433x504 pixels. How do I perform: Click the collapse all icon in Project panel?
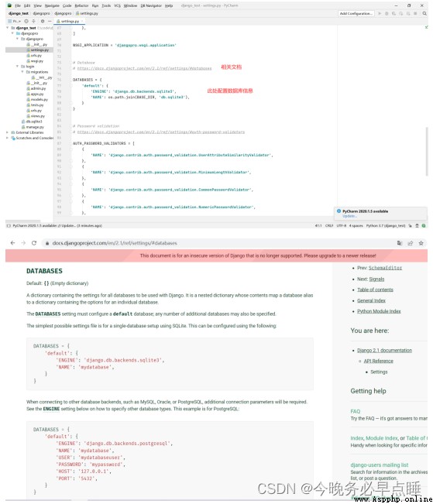[33, 21]
